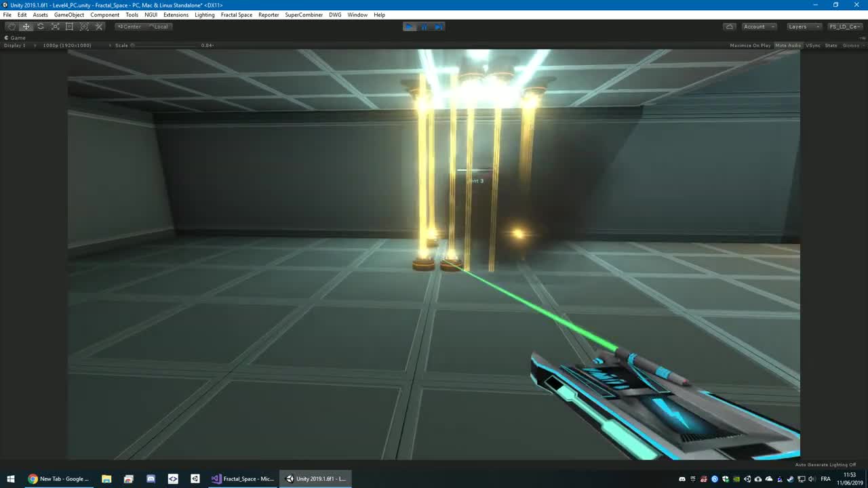The height and width of the screenshot is (488, 868).
Task: Toggle Gizmos in Game view
Action: pyautogui.click(x=850, y=45)
